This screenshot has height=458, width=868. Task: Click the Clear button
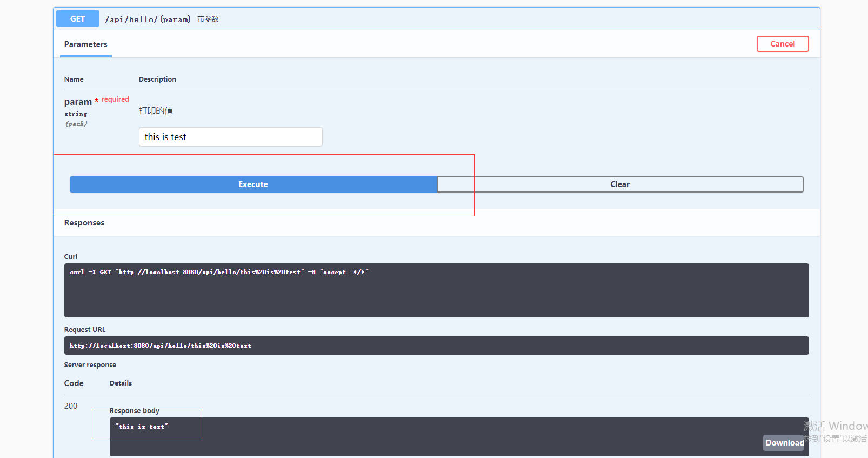[x=620, y=184]
